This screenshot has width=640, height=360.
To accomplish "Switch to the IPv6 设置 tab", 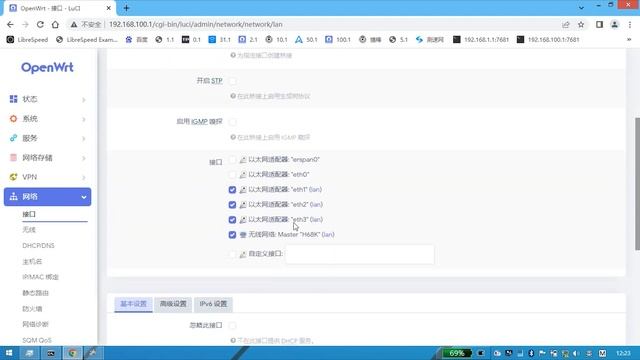I will (x=213, y=304).
